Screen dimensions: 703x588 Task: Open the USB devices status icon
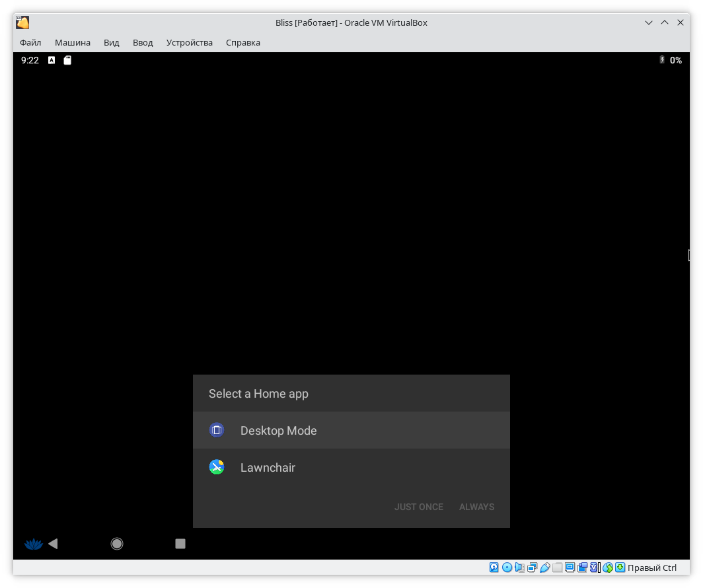click(x=544, y=568)
